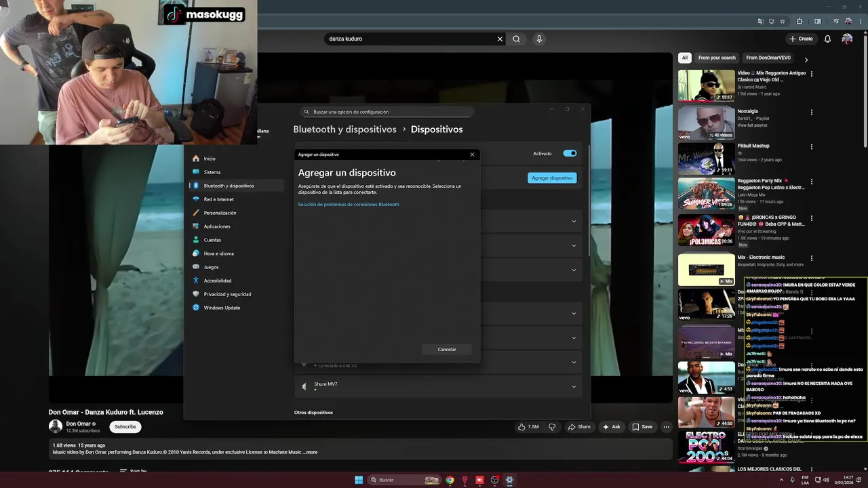Image resolution: width=868 pixels, height=488 pixels.
Task: Click the YouTube Create button
Action: [801, 39]
